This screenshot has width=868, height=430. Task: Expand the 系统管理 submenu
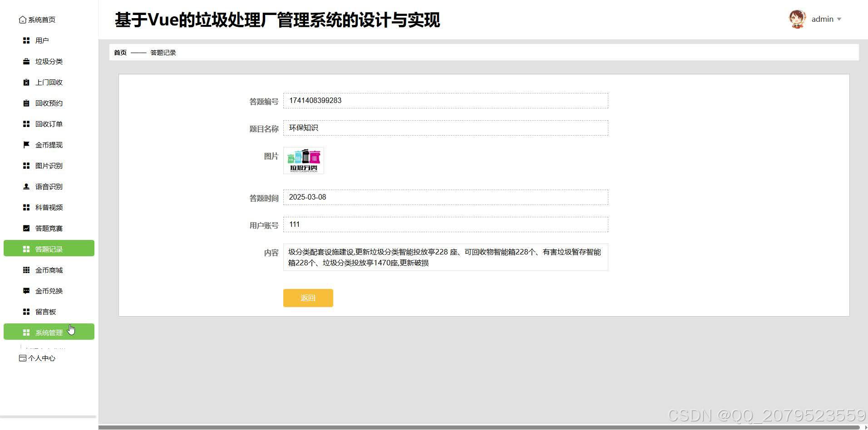49,332
